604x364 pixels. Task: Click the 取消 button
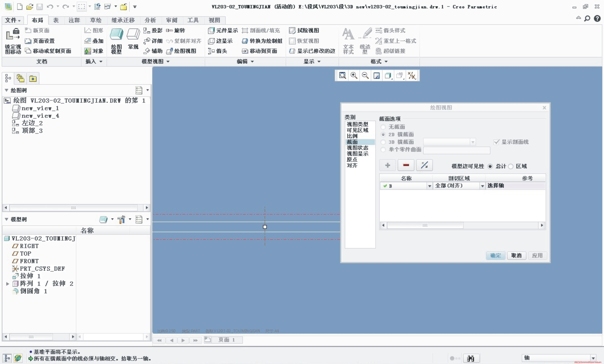click(516, 255)
